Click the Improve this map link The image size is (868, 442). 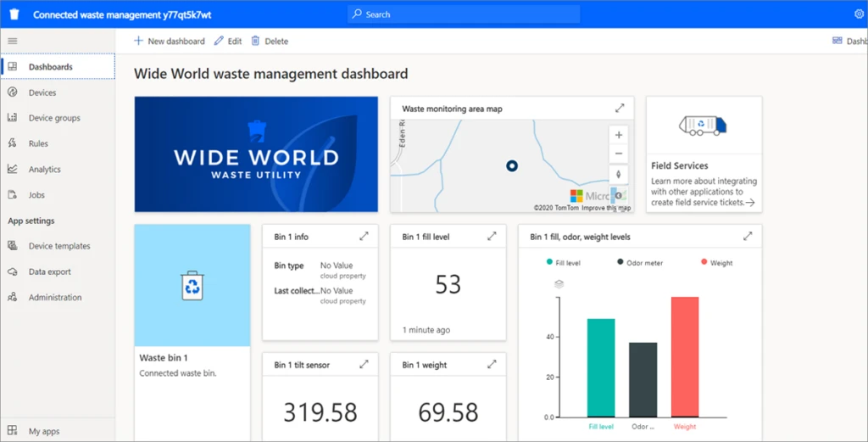coord(606,208)
